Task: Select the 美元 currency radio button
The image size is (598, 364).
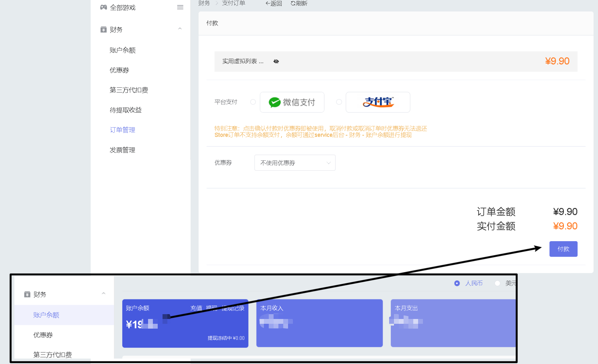Action: coord(498,283)
